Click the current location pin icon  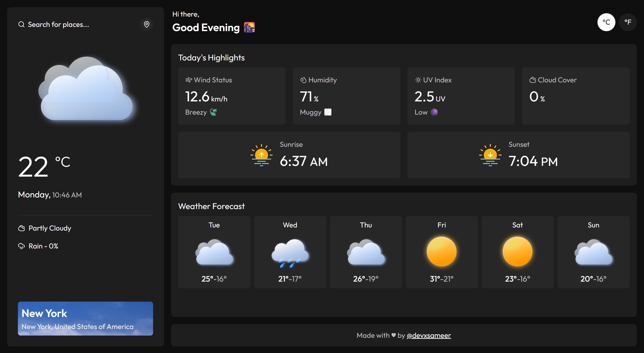click(x=146, y=24)
